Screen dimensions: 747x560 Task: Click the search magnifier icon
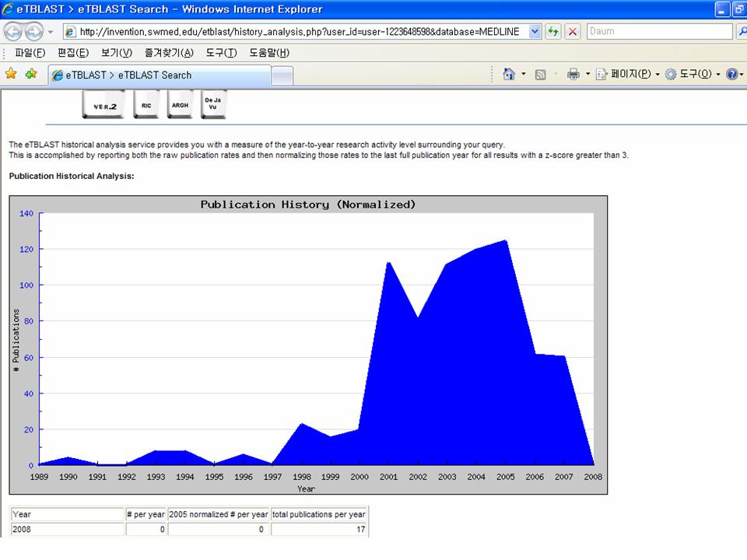[x=742, y=31]
